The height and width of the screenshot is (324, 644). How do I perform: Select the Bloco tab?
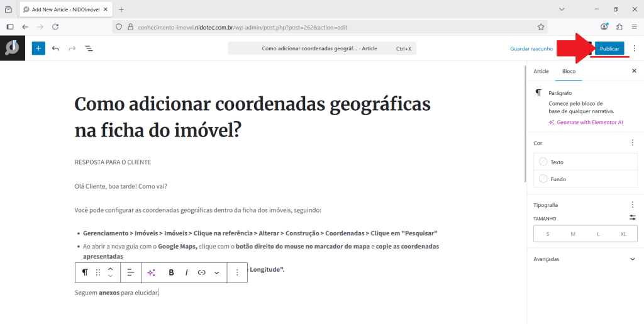point(569,71)
